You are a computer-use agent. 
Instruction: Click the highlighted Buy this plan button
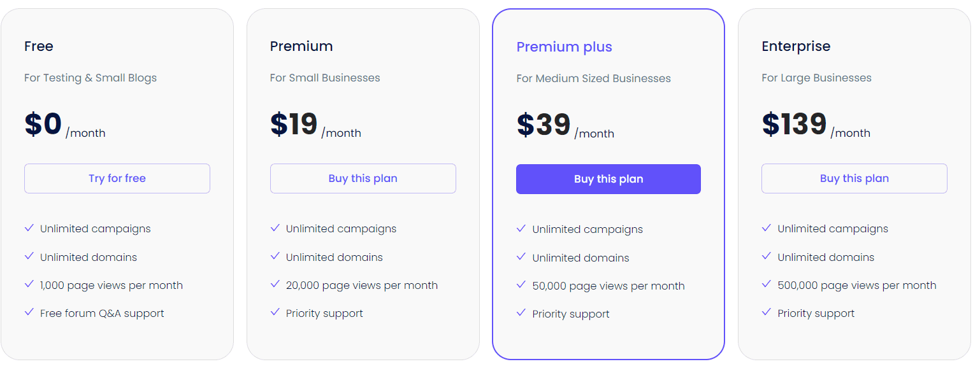[x=608, y=179]
